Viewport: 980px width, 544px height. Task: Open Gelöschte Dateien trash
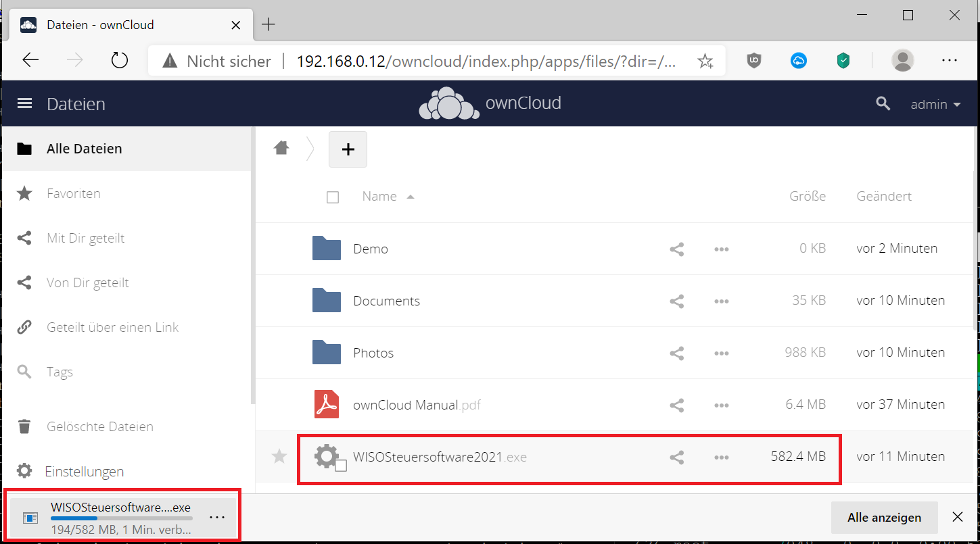[126, 426]
